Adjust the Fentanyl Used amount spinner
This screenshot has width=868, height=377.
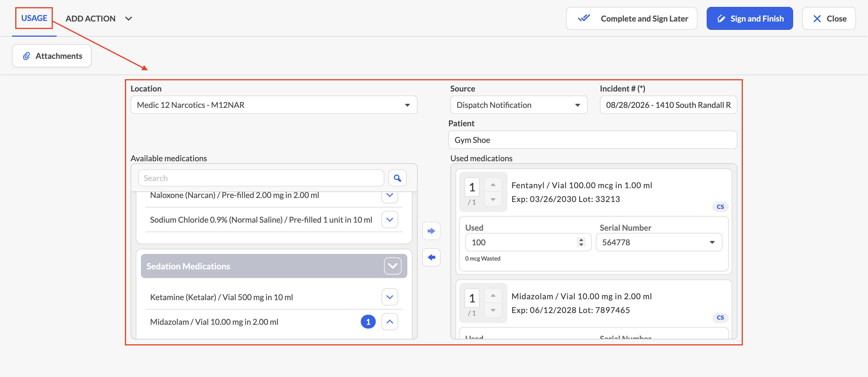(x=581, y=242)
